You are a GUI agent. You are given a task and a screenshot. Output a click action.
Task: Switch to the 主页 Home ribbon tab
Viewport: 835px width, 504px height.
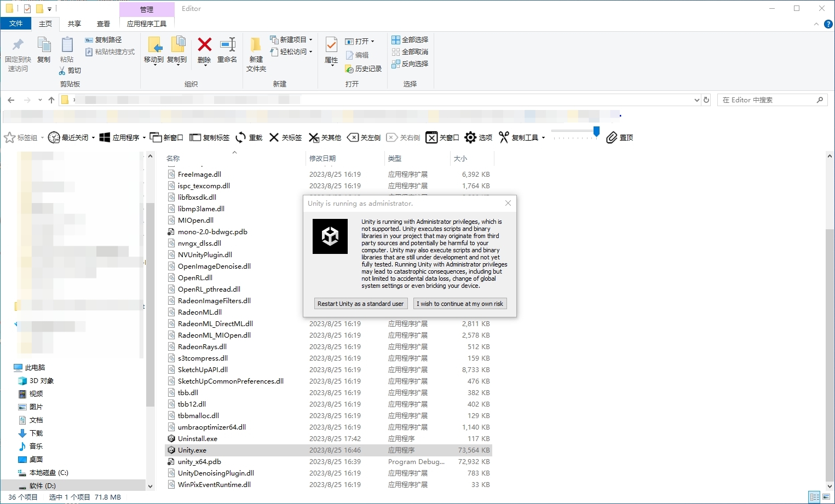click(45, 24)
